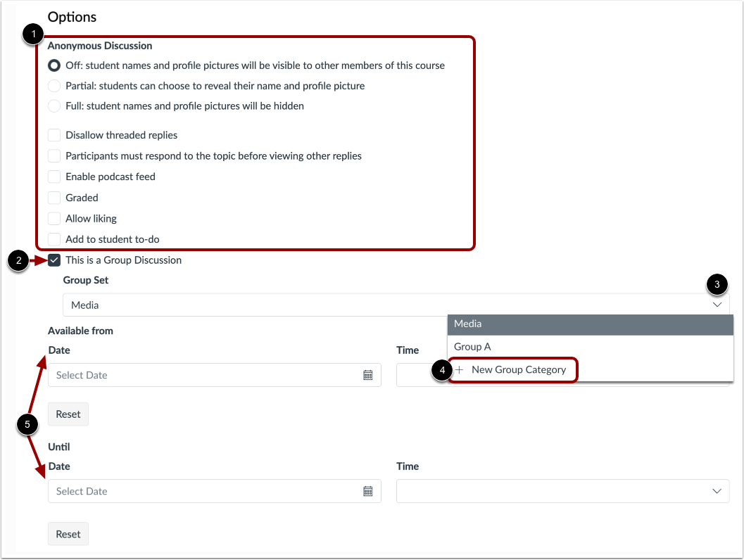744x560 pixels.
Task: Check Participants must respond before viewing replies
Action: (x=54, y=156)
